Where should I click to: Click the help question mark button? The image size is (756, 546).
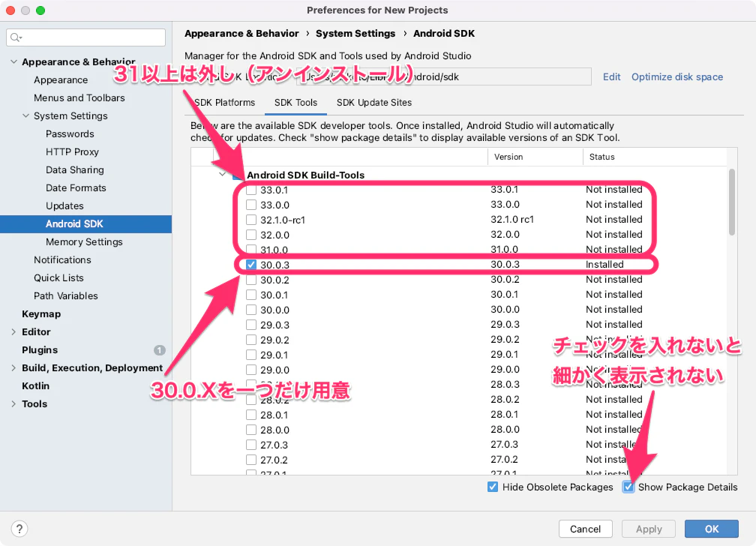pos(19,529)
